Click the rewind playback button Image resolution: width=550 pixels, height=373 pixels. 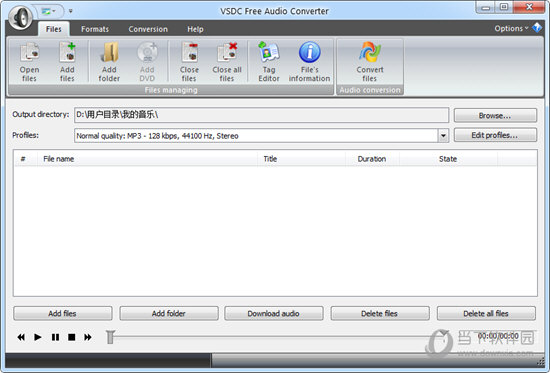[21, 337]
